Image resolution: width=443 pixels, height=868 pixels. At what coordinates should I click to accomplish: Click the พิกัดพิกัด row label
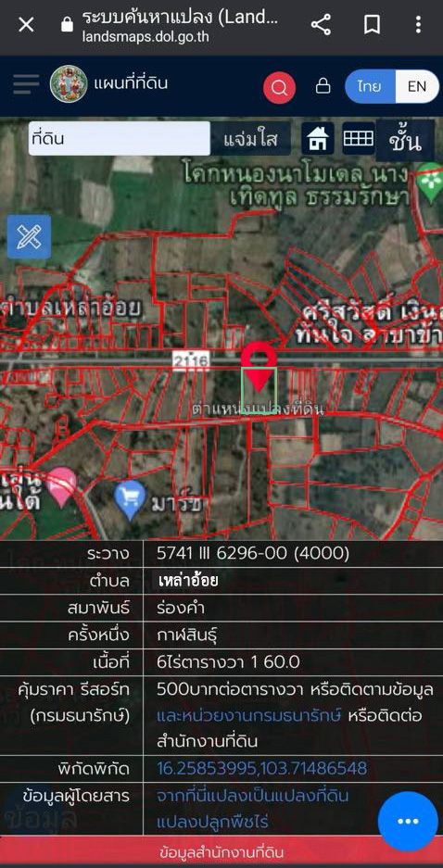coord(94,769)
